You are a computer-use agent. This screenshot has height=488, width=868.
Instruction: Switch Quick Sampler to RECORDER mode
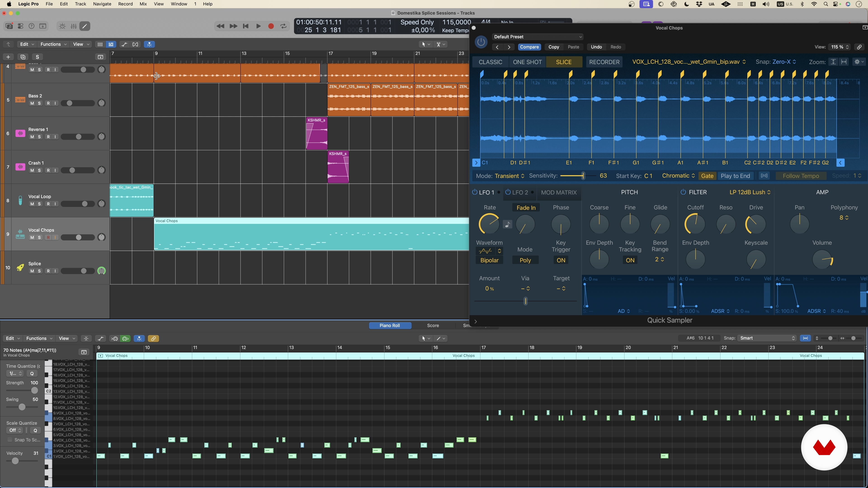coord(604,62)
